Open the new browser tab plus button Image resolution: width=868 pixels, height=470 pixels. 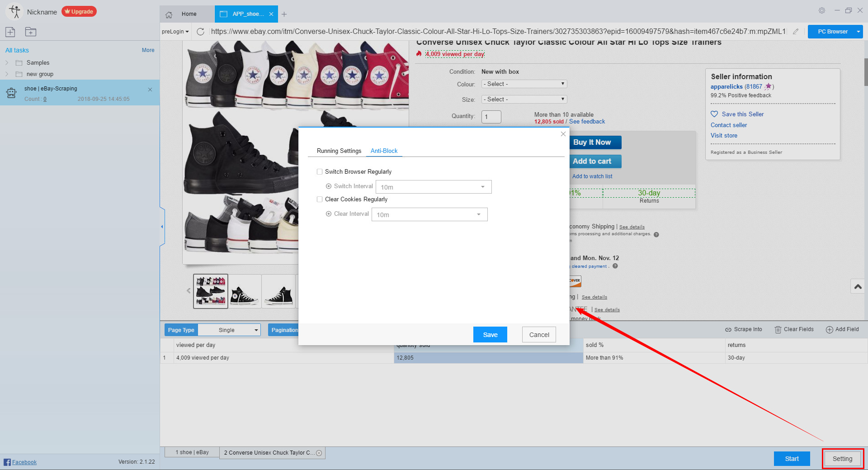(284, 14)
